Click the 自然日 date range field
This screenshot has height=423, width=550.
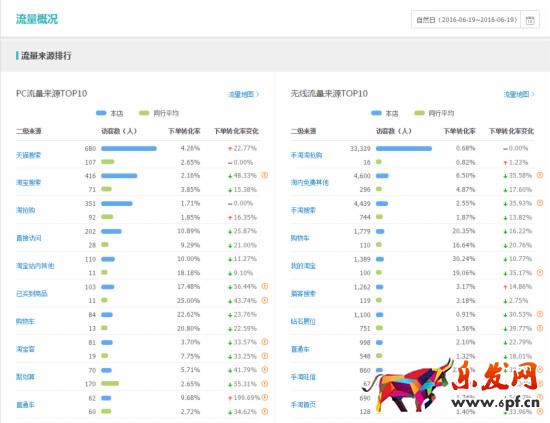[467, 20]
